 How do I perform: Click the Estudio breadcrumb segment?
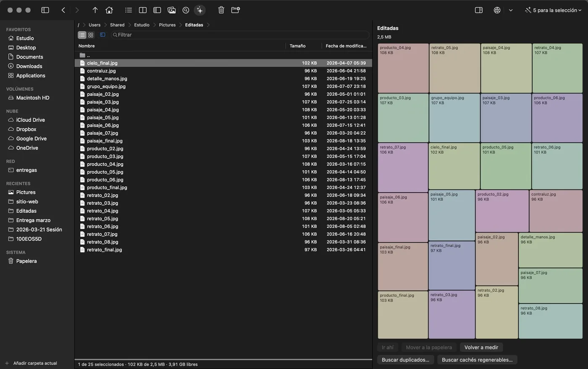tap(142, 25)
